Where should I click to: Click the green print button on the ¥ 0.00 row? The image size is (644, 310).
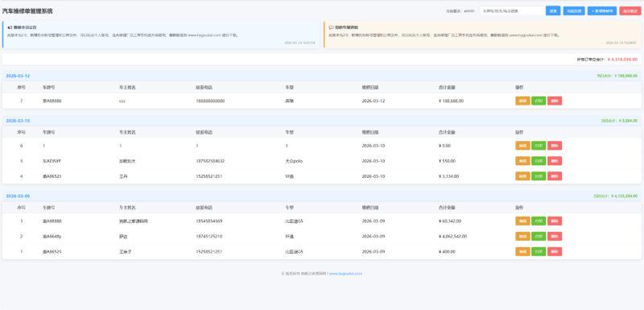click(x=539, y=146)
